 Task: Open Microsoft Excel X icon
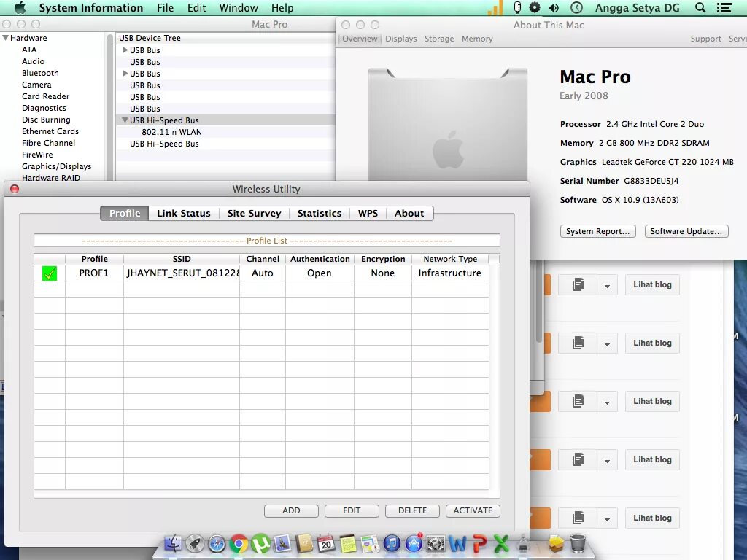(x=501, y=543)
